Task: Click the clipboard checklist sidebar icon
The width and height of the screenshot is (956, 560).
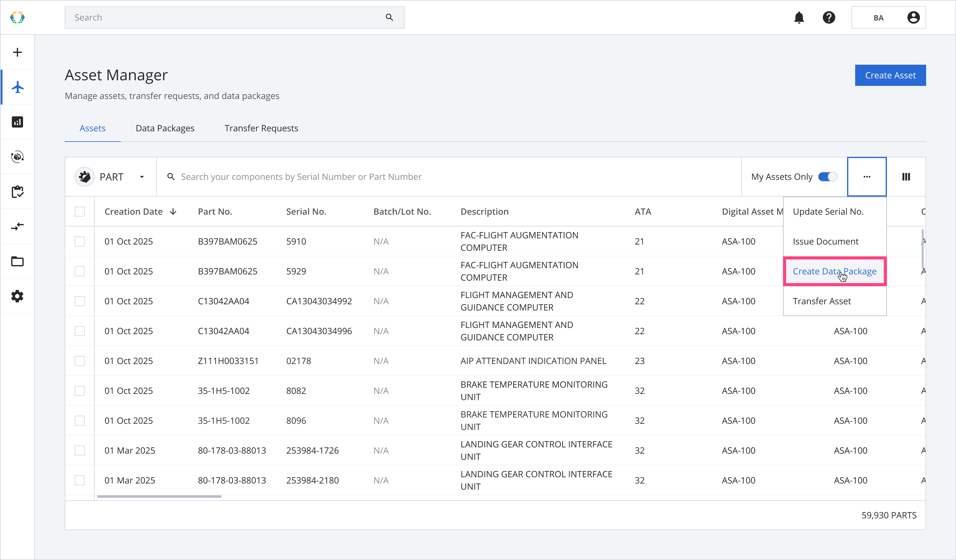Action: pyautogui.click(x=17, y=192)
